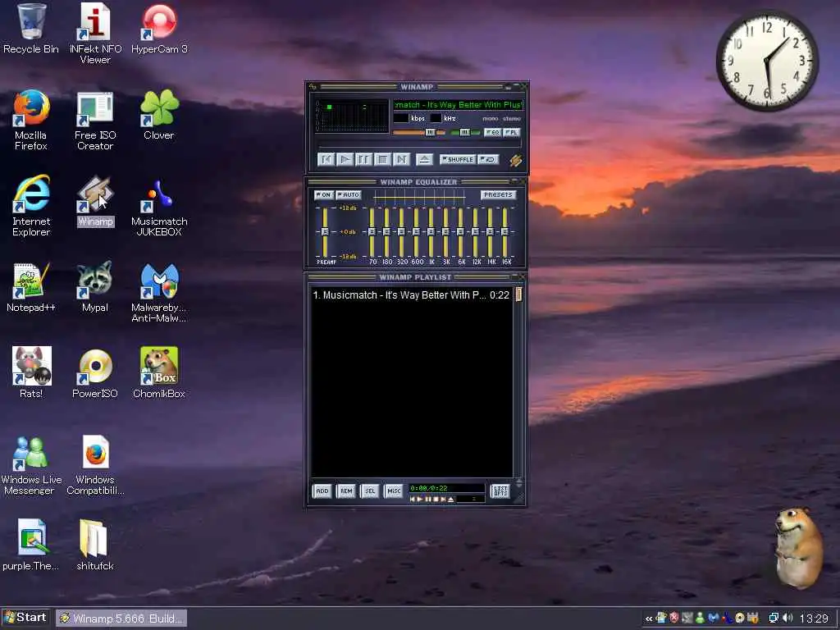The image size is (840, 630).
Task: Open the playlist LIST OPTS menu
Action: pyautogui.click(x=500, y=491)
